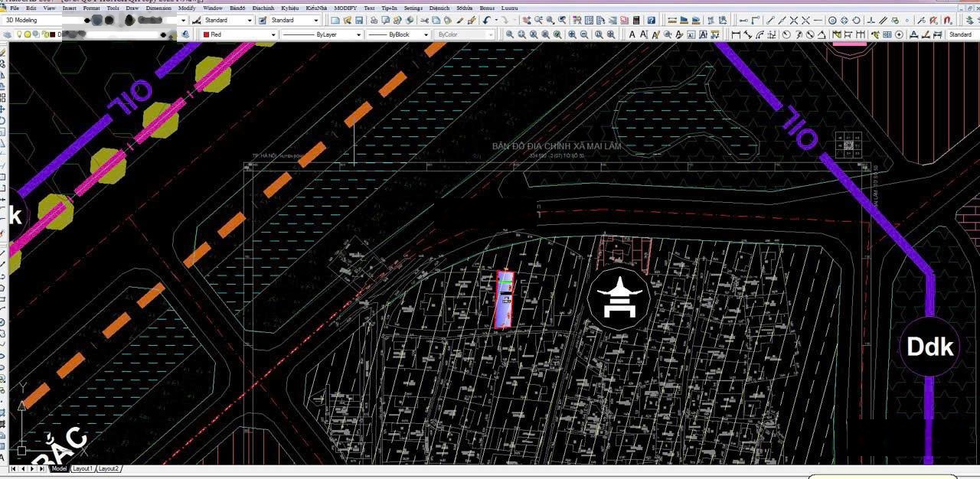Viewport: 980px width, 479px height.
Task: Click the Help question mark icon
Action: point(652,20)
